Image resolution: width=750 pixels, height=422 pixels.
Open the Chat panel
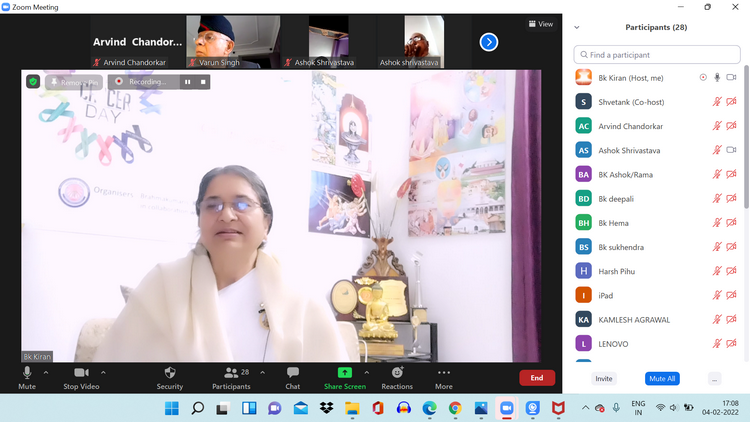point(293,378)
